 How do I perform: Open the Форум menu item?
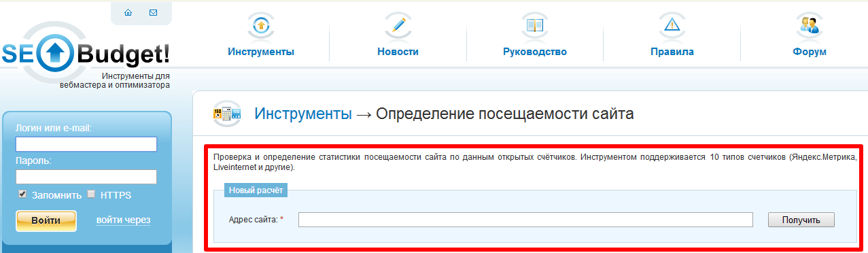pyautogui.click(x=809, y=52)
